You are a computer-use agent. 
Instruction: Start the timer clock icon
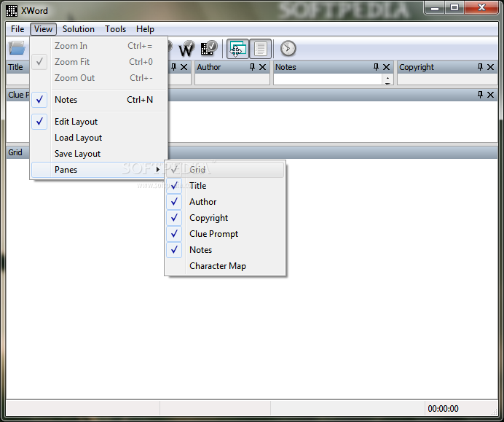pos(288,49)
